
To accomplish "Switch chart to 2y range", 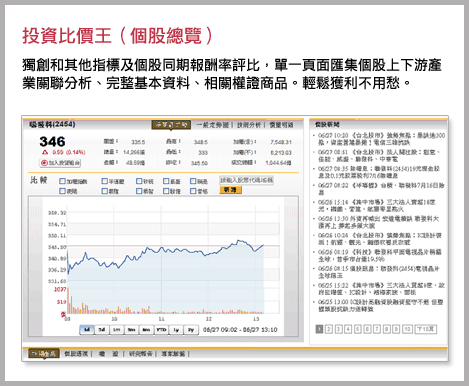I will [191, 330].
